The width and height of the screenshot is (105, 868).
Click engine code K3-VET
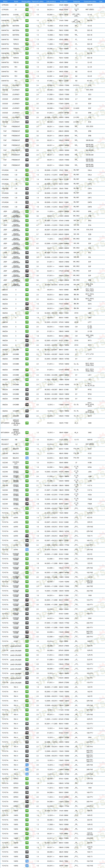click(90, 81)
